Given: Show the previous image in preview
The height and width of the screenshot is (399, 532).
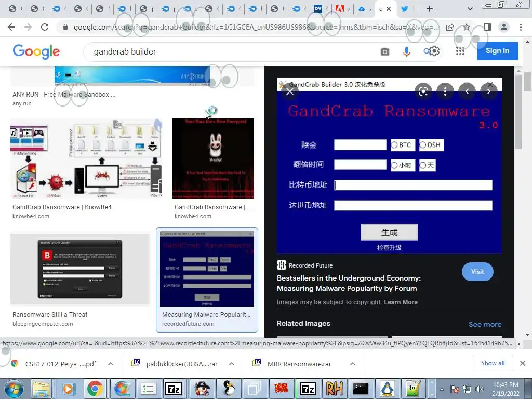Looking at the screenshot, I should point(467,91).
